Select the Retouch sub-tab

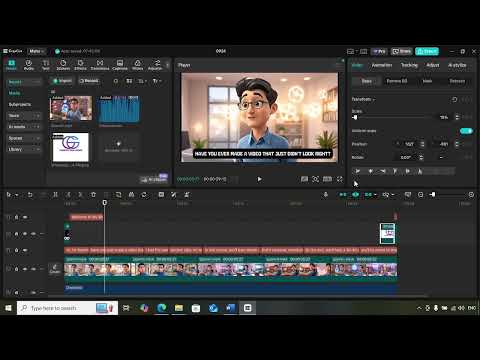click(x=457, y=81)
